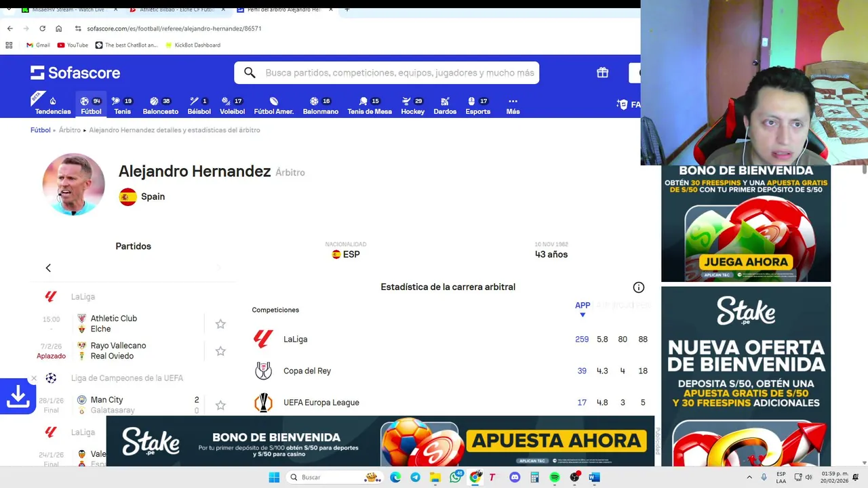Go to the browser home page

(58, 28)
